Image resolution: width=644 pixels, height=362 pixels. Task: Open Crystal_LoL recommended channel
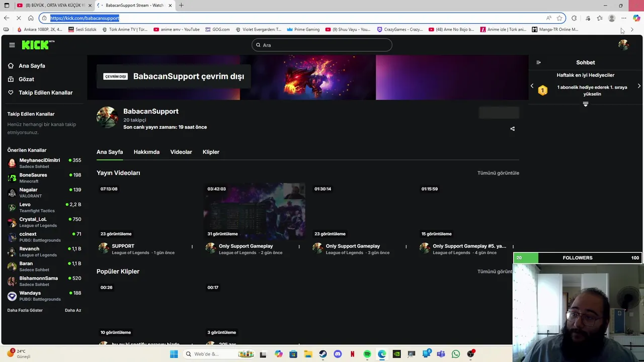[44, 222]
